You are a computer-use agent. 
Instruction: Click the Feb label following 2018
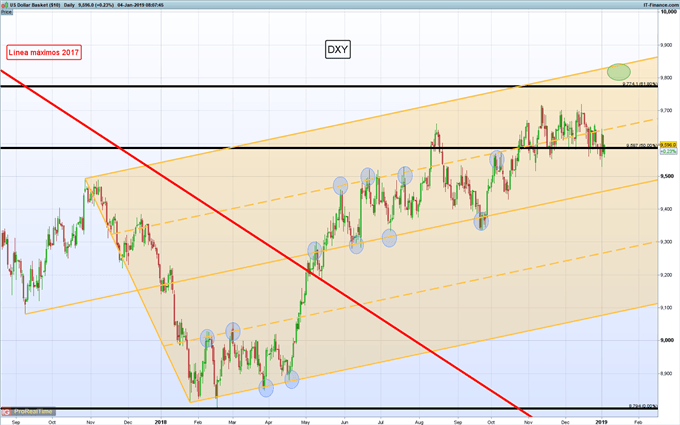(x=198, y=422)
